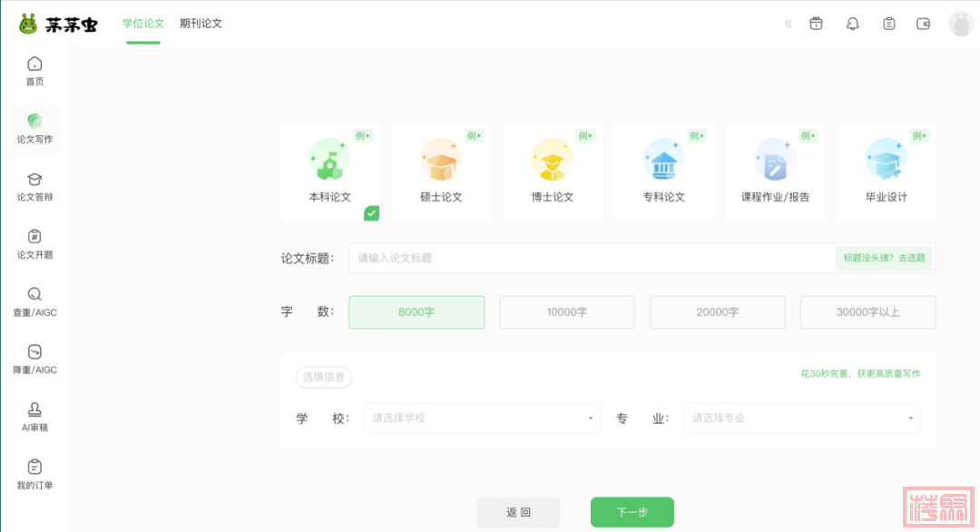Image resolution: width=980 pixels, height=532 pixels.
Task: Open AI审稿 in the sidebar
Action: pyautogui.click(x=34, y=417)
